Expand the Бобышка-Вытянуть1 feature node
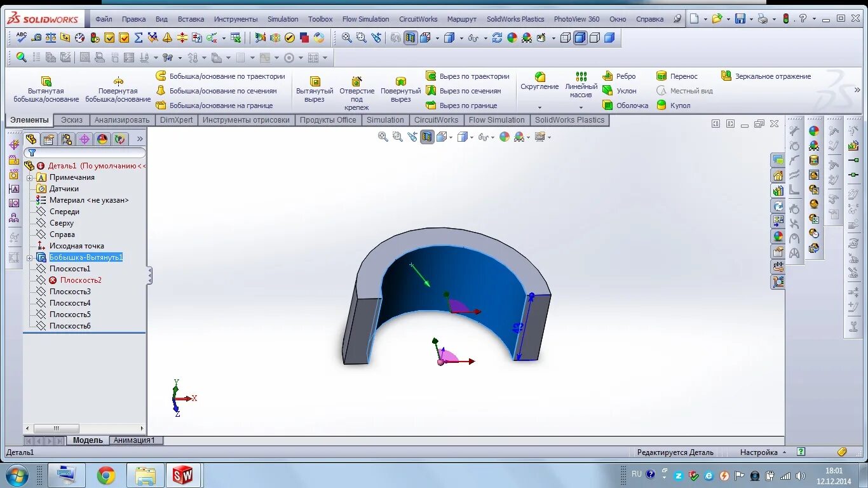The width and height of the screenshot is (868, 488). tap(30, 257)
